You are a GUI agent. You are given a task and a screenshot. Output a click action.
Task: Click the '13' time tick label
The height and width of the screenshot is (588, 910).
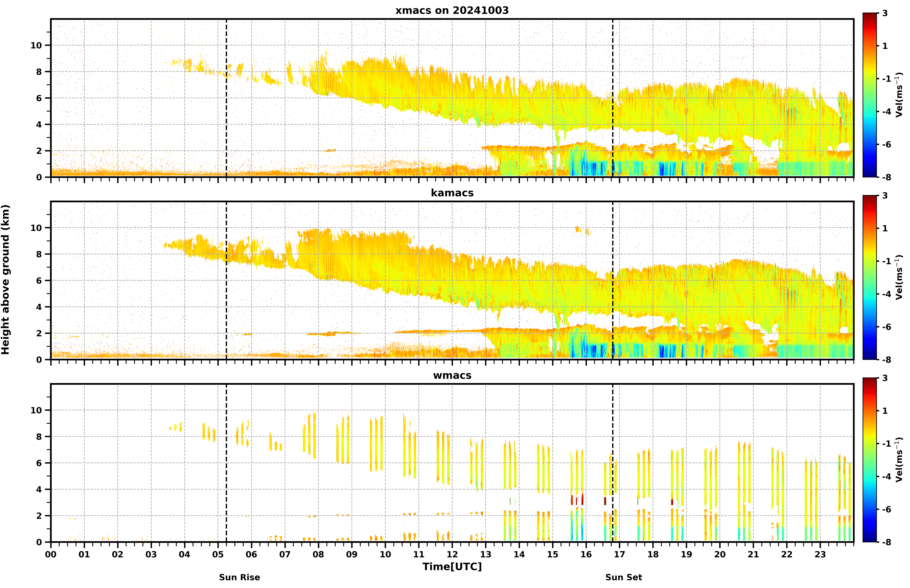(x=486, y=554)
